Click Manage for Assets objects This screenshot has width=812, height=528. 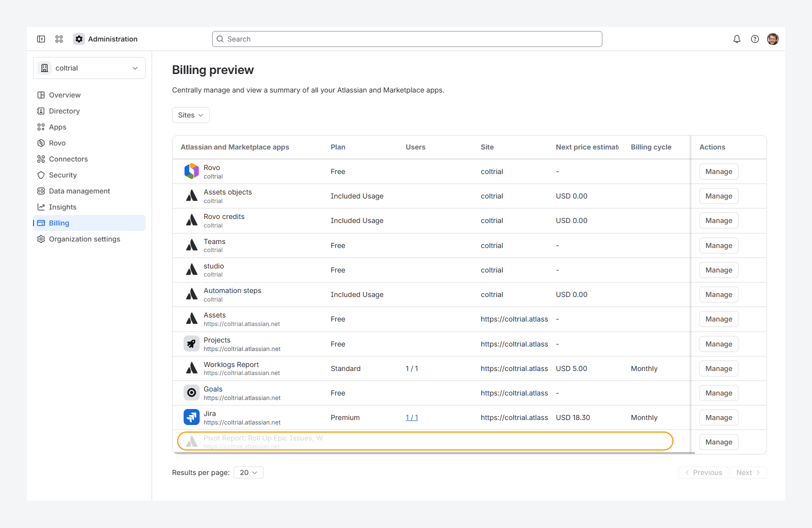(718, 196)
